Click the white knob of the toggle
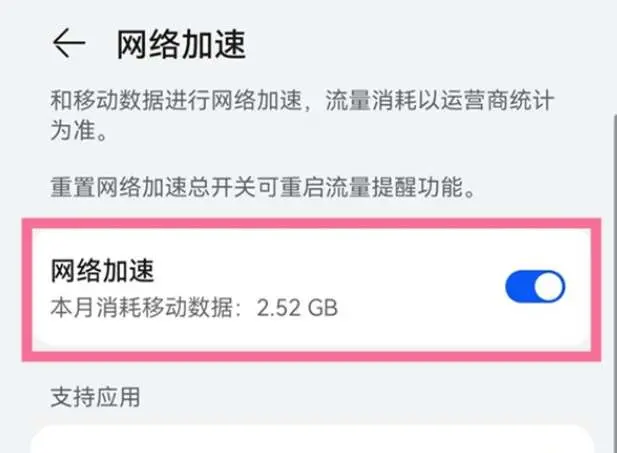Viewport: 617px width, 453px height. [x=549, y=288]
